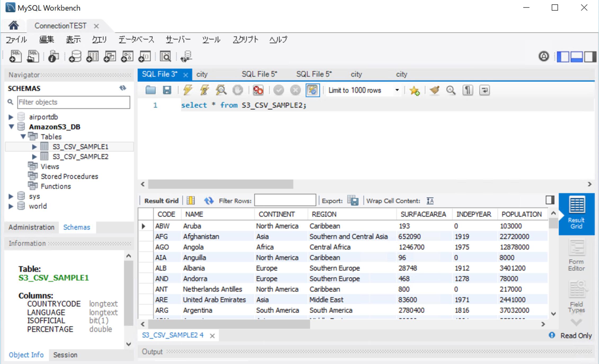Create a new schema icon

(x=75, y=56)
